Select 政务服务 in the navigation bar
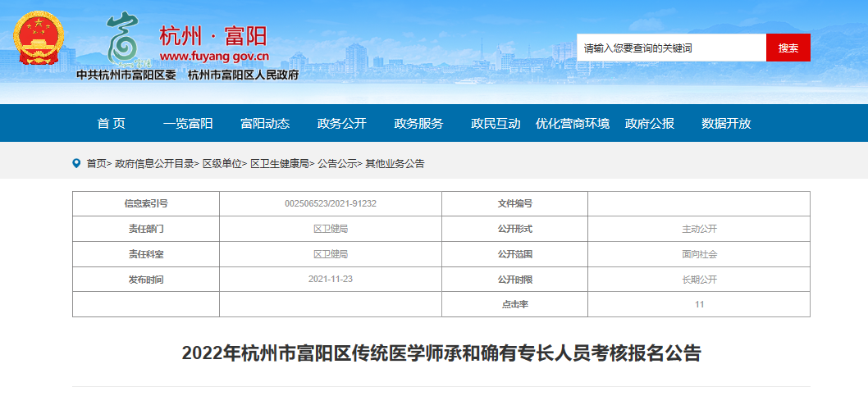This screenshot has width=868, height=396. coord(418,124)
